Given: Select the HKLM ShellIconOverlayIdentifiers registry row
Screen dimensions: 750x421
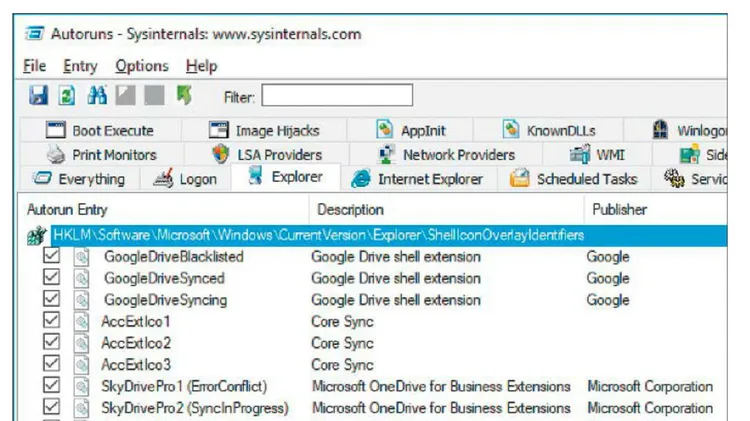Looking at the screenshot, I should tap(389, 235).
